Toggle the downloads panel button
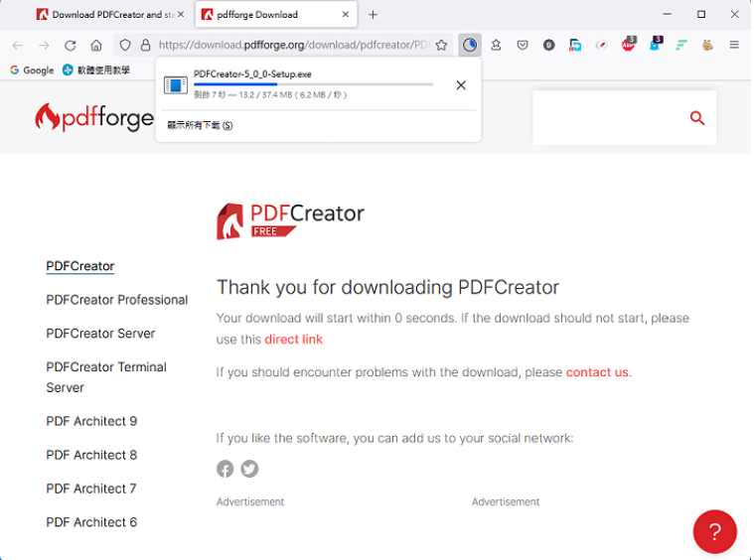Viewport: 754px width, 560px height. pos(470,46)
